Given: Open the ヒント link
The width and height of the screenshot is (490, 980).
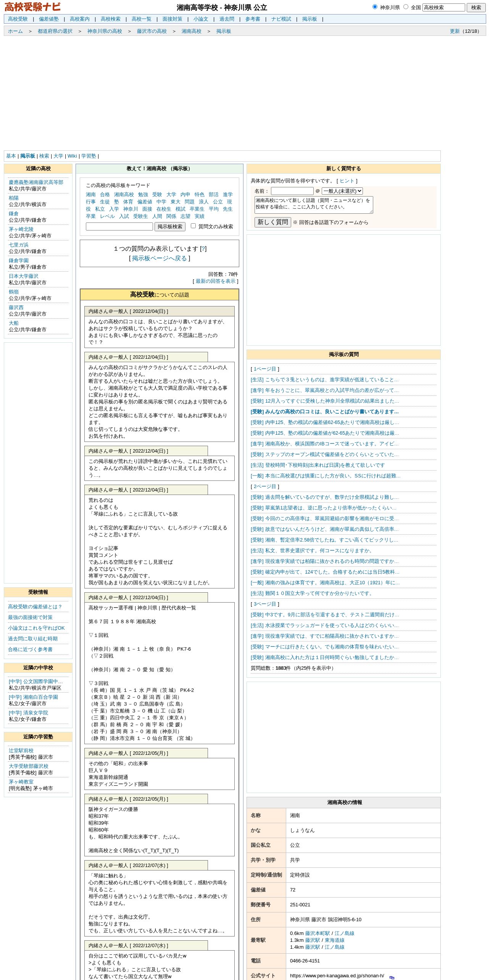Looking at the screenshot, I should click(347, 181).
